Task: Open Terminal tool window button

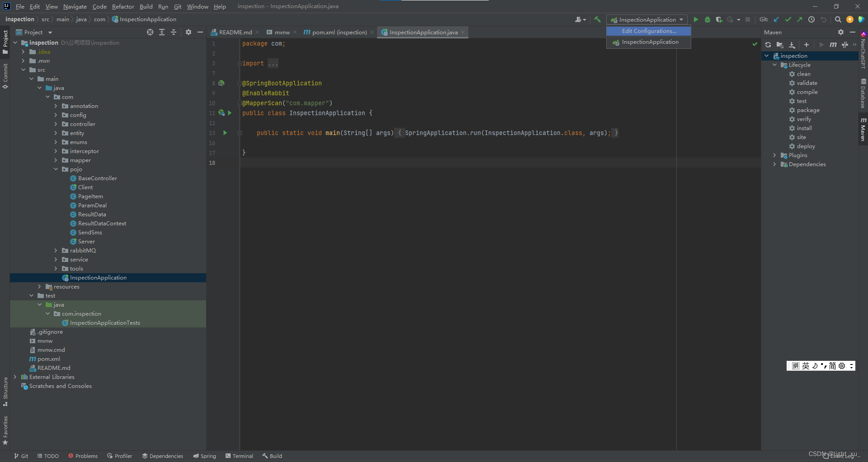Action: 239,456
